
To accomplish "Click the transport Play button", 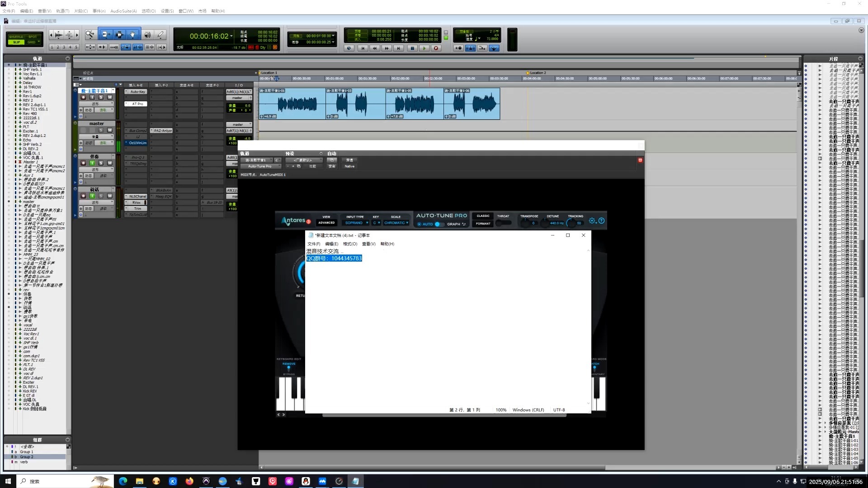I will [424, 48].
